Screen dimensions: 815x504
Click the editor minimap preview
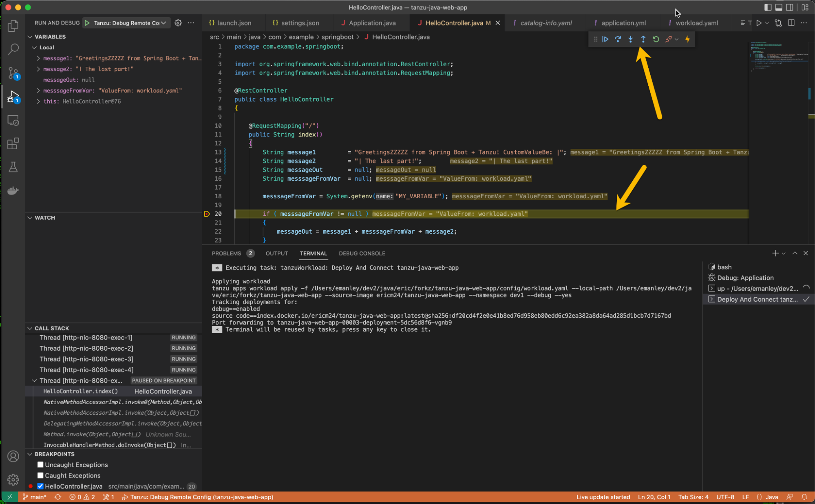779,57
